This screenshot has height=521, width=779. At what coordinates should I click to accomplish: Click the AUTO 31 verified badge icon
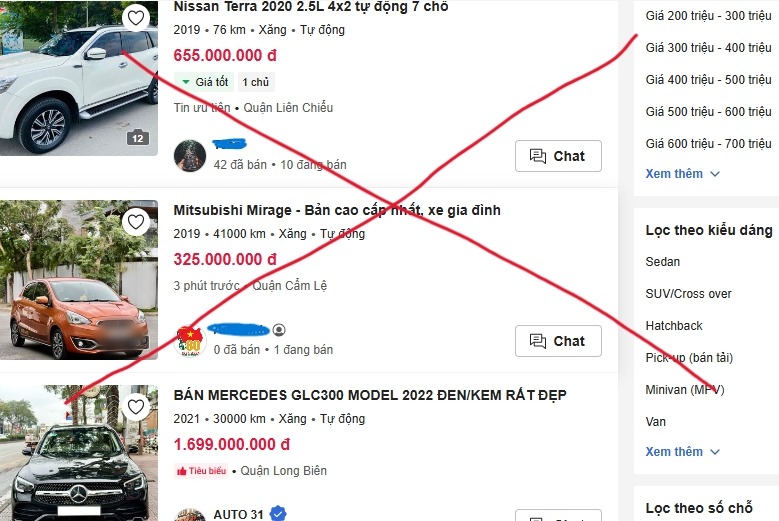278,514
